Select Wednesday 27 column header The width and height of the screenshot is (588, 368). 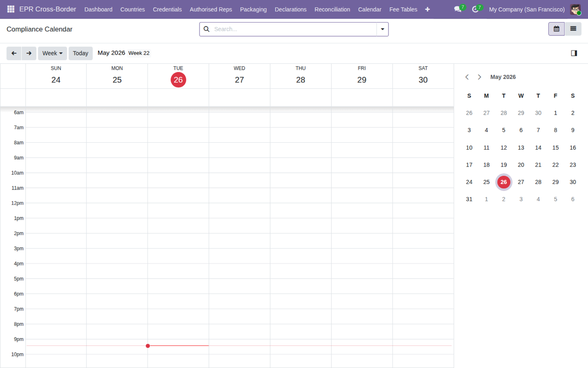pos(240,76)
